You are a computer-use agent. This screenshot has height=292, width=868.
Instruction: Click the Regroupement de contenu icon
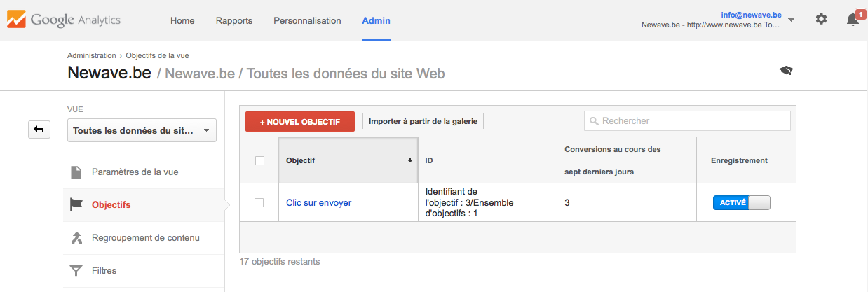tap(76, 238)
